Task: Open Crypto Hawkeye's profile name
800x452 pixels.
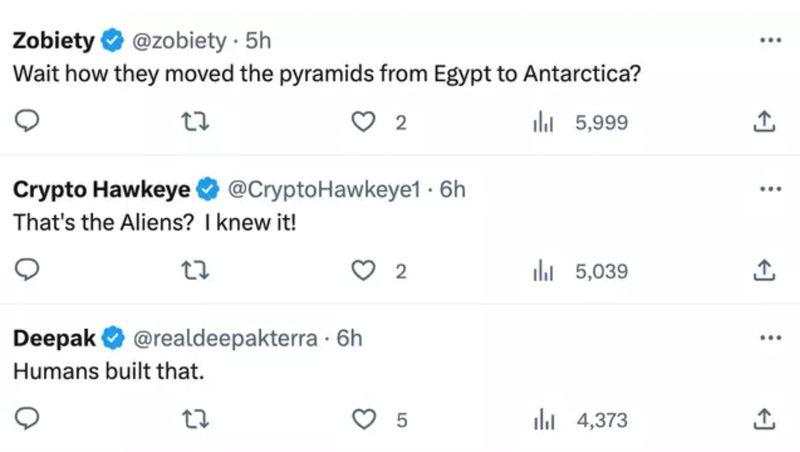Action: tap(102, 190)
